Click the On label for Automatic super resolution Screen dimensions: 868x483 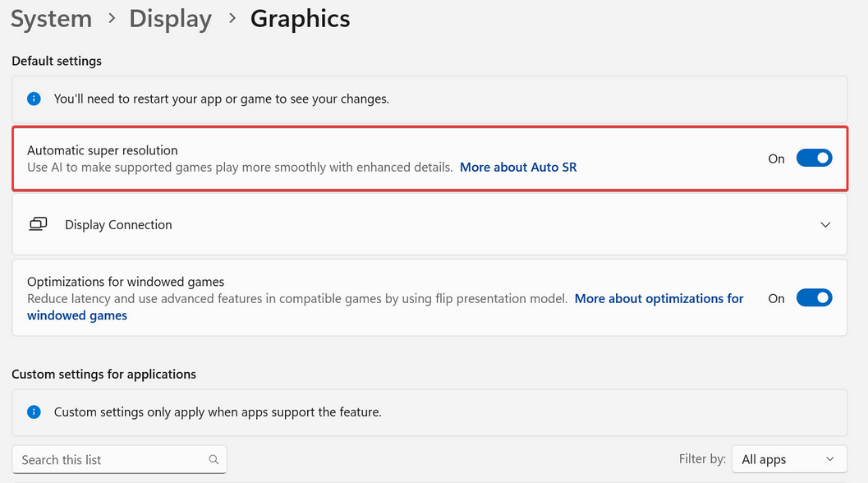pyautogui.click(x=776, y=159)
